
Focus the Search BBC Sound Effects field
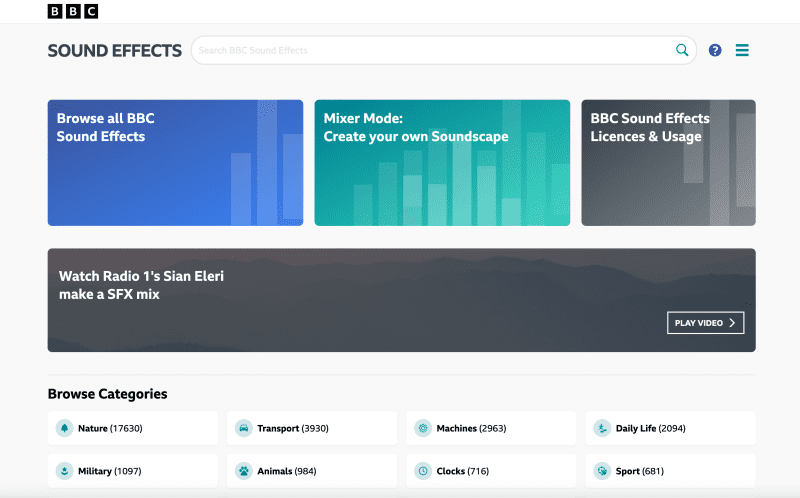click(443, 50)
